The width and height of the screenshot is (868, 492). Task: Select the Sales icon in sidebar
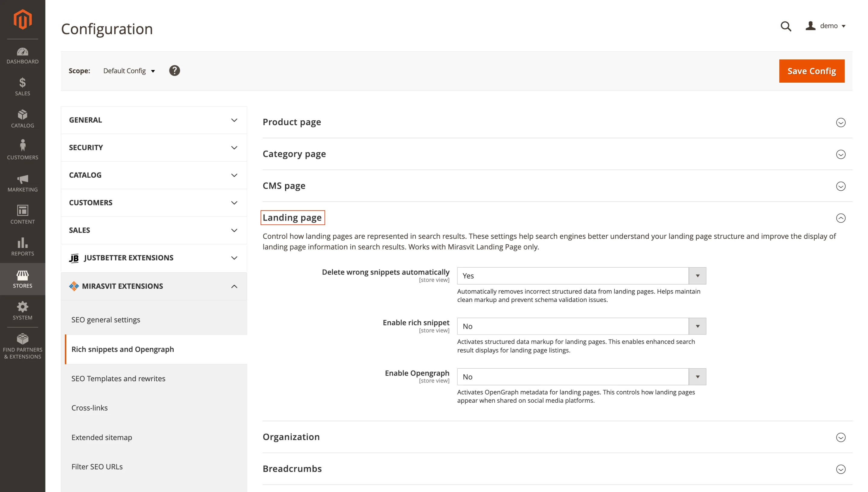22,87
